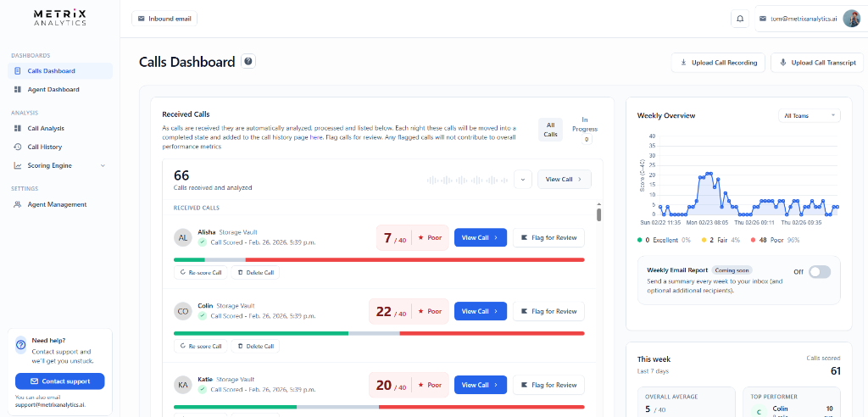Click the red Poor legend dot
Image resolution: width=868 pixels, height=417 pixels.
pos(754,241)
